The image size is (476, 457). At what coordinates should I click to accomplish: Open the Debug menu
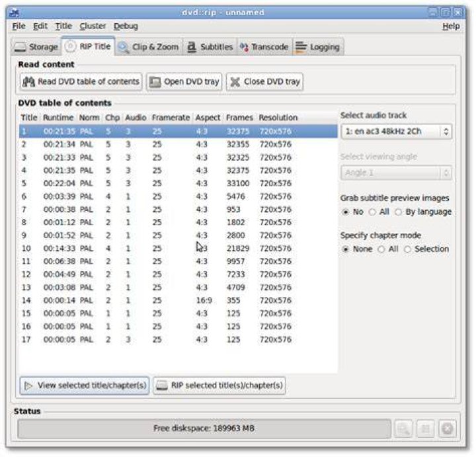126,26
